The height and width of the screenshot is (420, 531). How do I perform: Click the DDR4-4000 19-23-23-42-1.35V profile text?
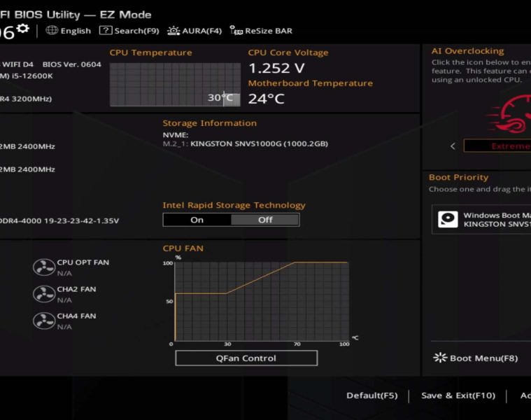[59, 220]
